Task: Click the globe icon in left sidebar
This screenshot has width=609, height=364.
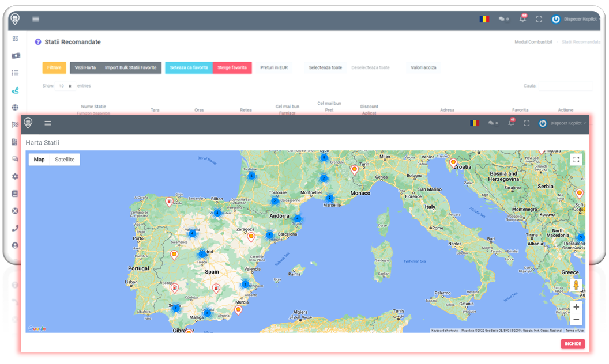Action: [x=16, y=108]
